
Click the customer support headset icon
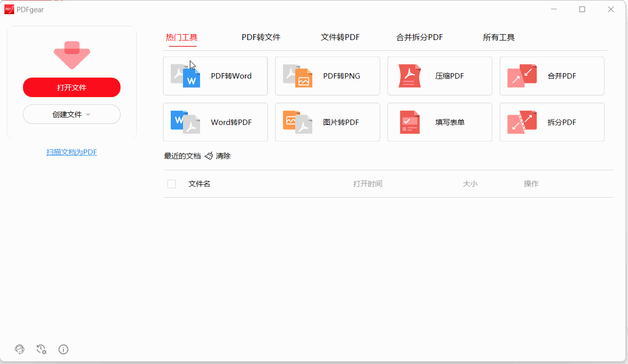pos(20,349)
